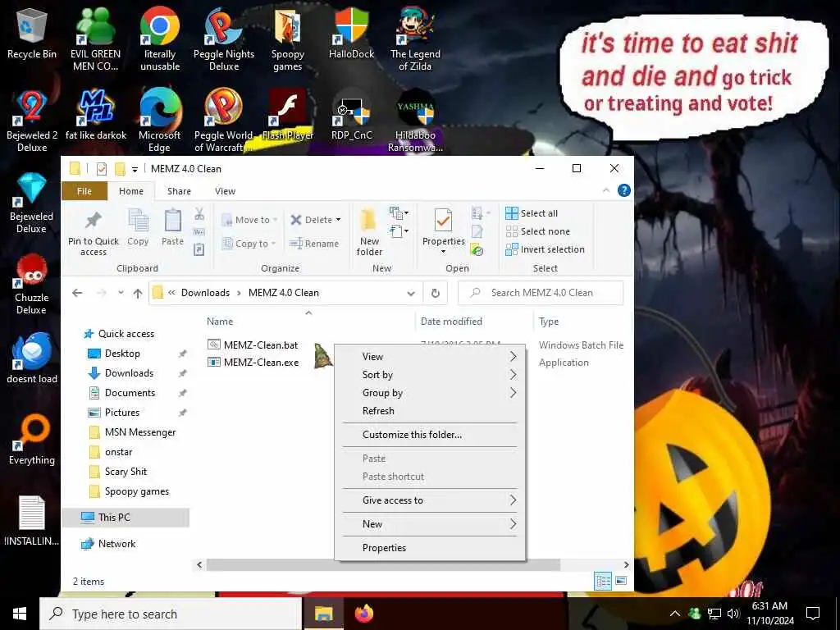
Task: Open the Spoopy games desktop folder
Action: tap(288, 39)
